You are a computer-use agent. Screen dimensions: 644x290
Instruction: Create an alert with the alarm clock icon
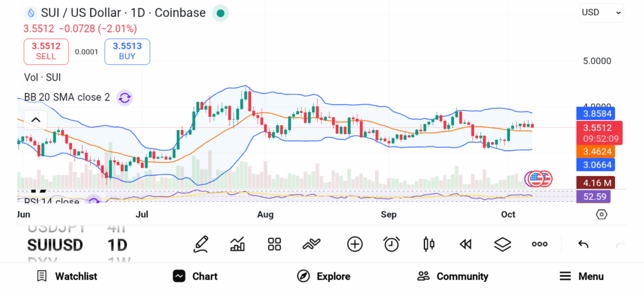(392, 244)
